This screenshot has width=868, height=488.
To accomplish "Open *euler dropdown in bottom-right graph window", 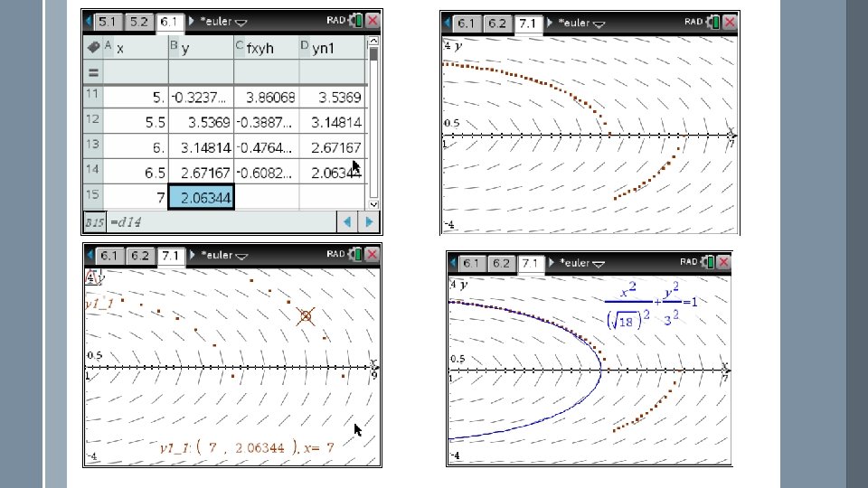I will click(x=581, y=263).
